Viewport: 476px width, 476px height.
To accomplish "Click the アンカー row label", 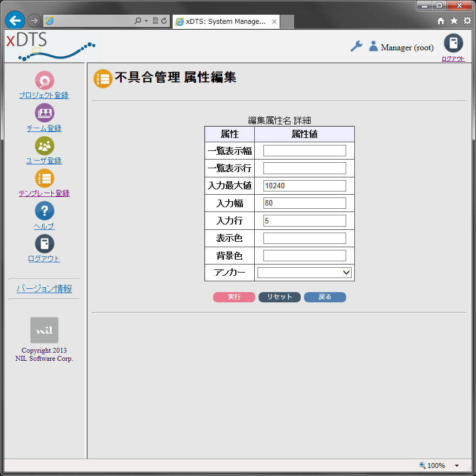I will (229, 272).
